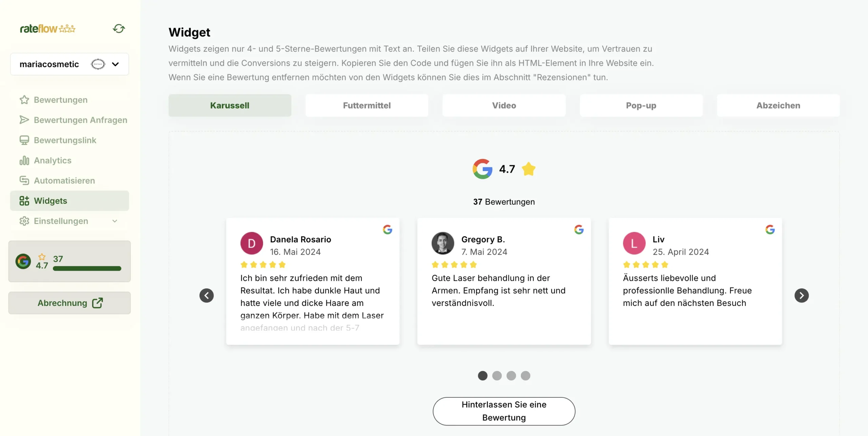Click the Einstellungen gear icon
The width and height of the screenshot is (868, 436).
click(x=24, y=221)
